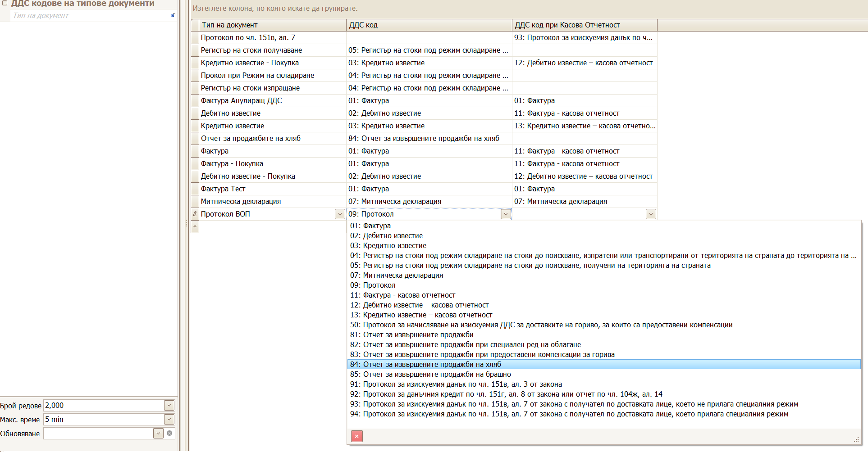Select option 92: Протокол за данъчния кредит
This screenshot has width=868, height=452.
(x=604, y=394)
